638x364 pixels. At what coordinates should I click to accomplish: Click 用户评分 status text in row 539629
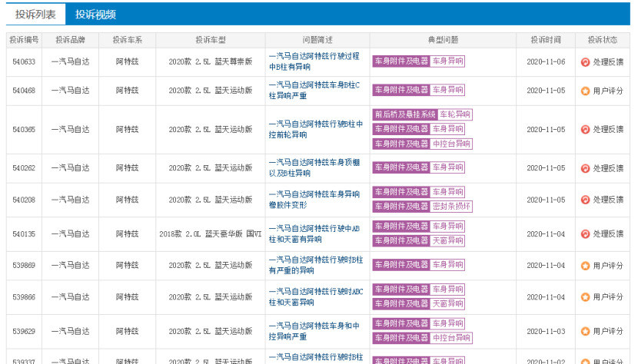click(x=608, y=332)
